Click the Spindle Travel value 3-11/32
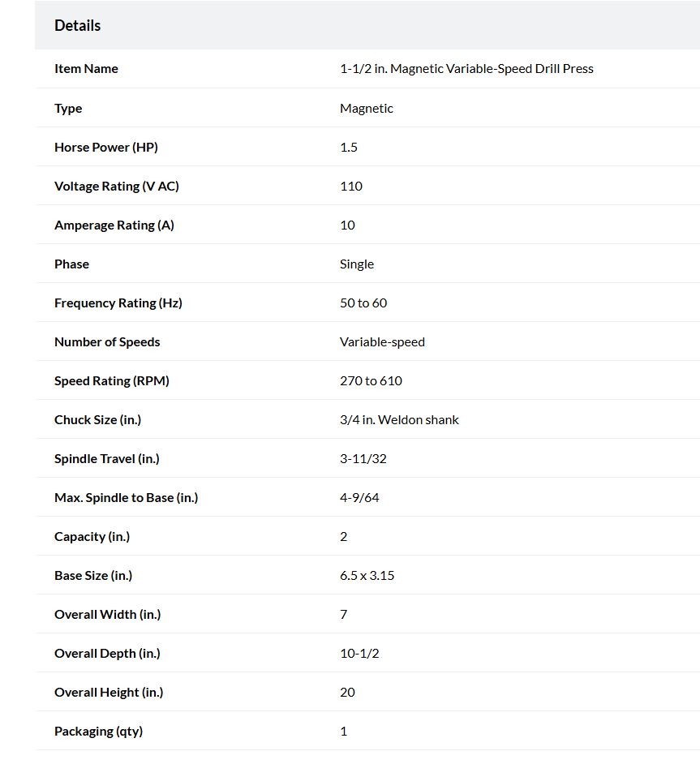The image size is (700, 764). (x=363, y=459)
